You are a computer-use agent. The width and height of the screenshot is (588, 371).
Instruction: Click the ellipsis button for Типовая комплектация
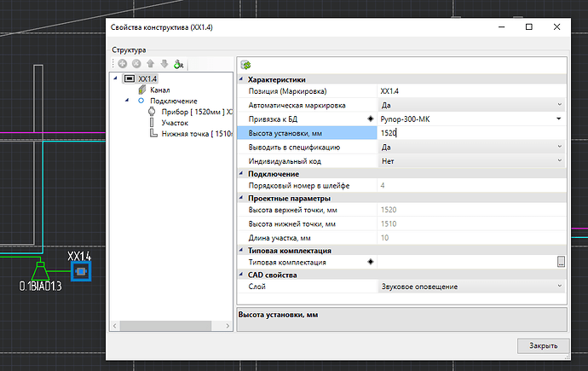click(561, 263)
